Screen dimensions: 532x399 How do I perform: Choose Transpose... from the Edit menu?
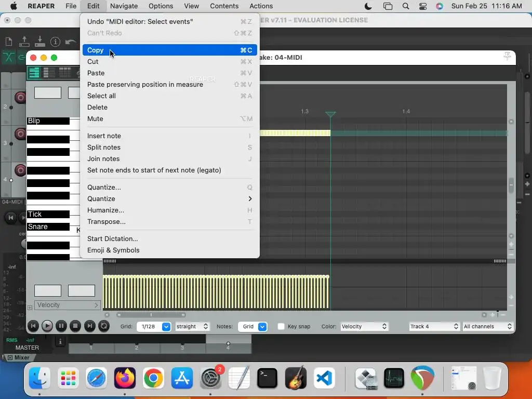click(x=170, y=222)
